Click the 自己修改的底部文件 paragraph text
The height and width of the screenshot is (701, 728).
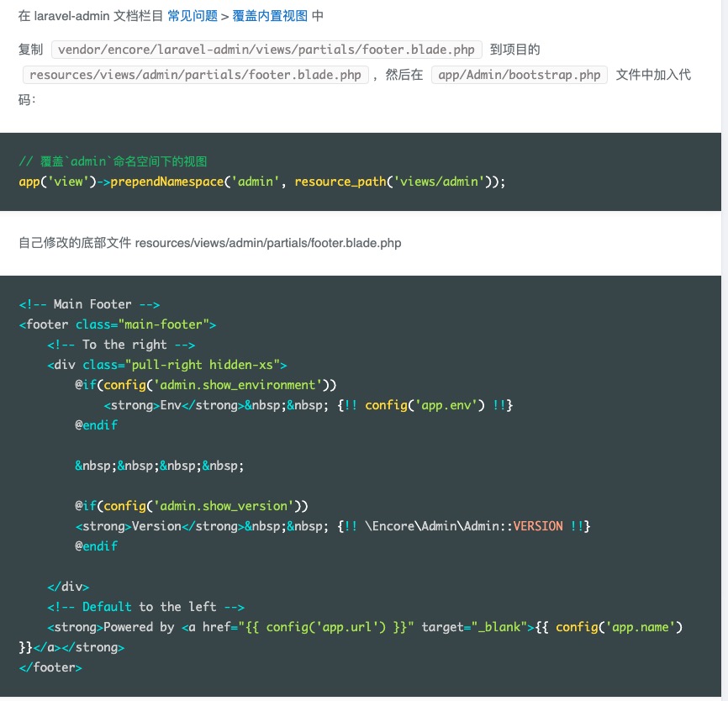click(210, 243)
